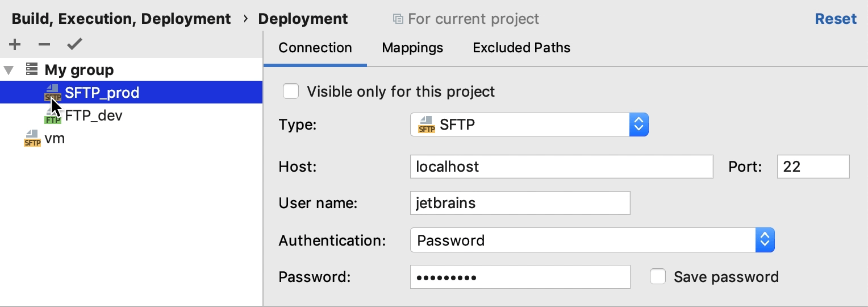The height and width of the screenshot is (307, 868).
Task: Select the SFTP_prod server entry
Action: point(131,92)
